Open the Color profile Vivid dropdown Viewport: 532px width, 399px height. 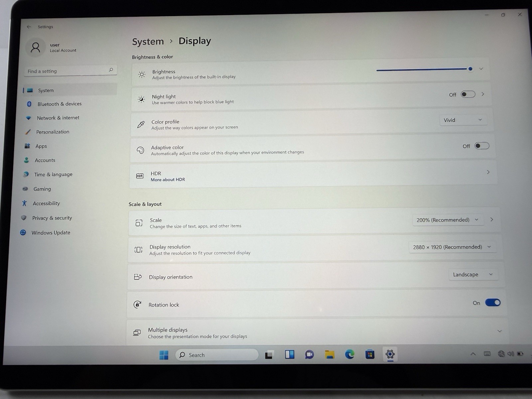[464, 120]
